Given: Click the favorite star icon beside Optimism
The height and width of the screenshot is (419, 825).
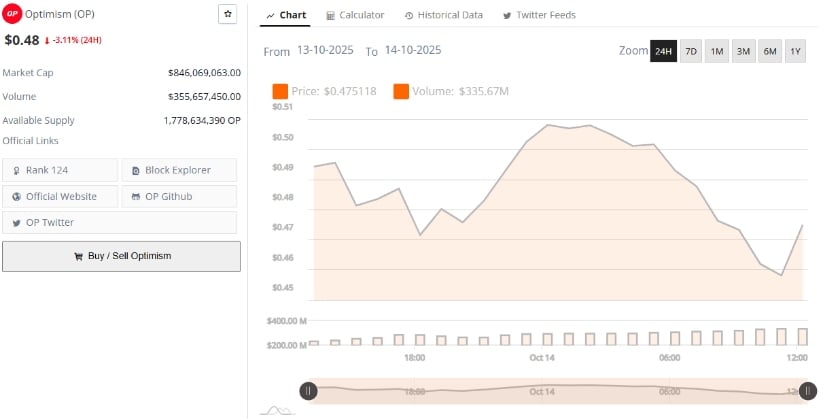Looking at the screenshot, I should [227, 14].
